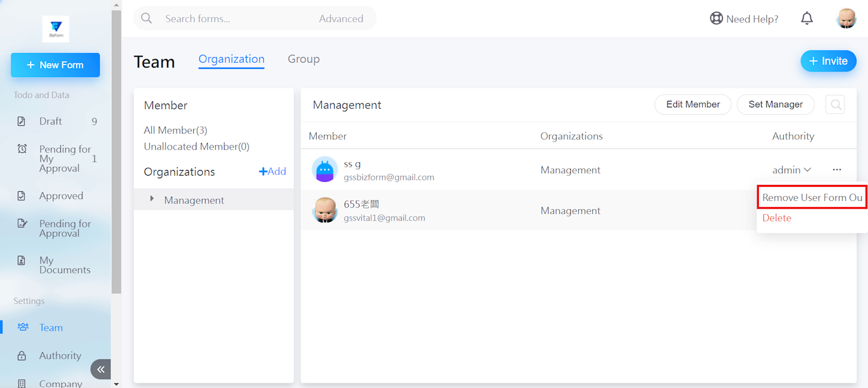Screen dimensions: 868x388
Task: Click the Need Help lifebuoy icon
Action: pyautogui.click(x=716, y=18)
